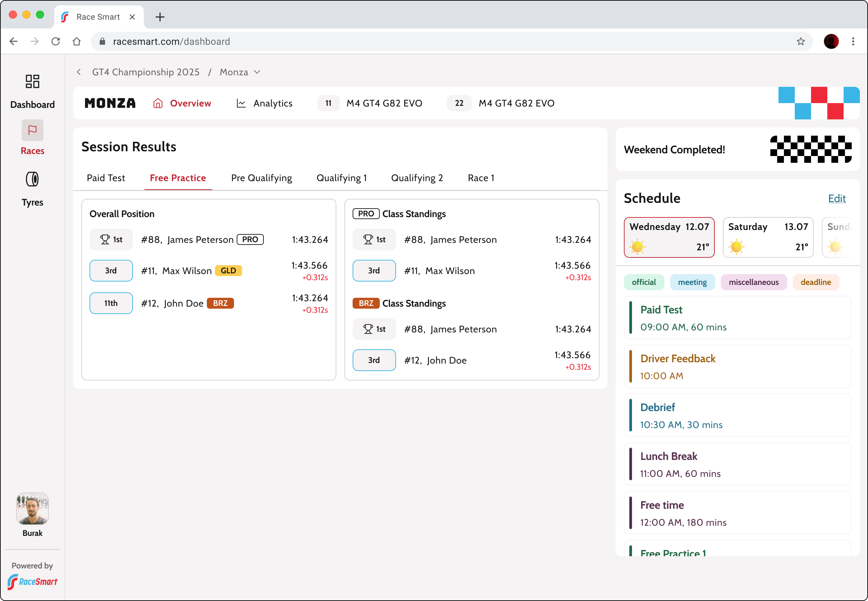
Task: Switch to Qualifying 1 tab
Action: pos(341,178)
